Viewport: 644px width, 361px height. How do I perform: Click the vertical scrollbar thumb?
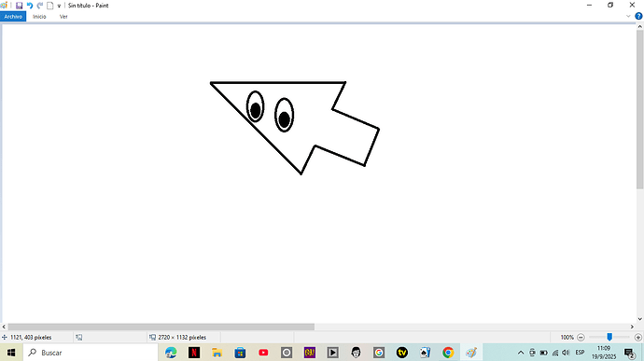coord(640,109)
